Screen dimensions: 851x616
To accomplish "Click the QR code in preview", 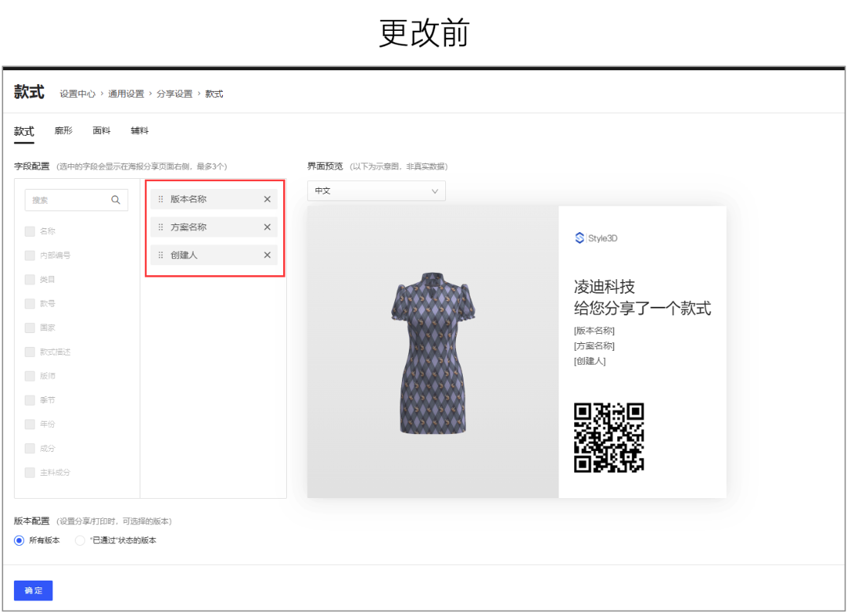I will [x=609, y=437].
